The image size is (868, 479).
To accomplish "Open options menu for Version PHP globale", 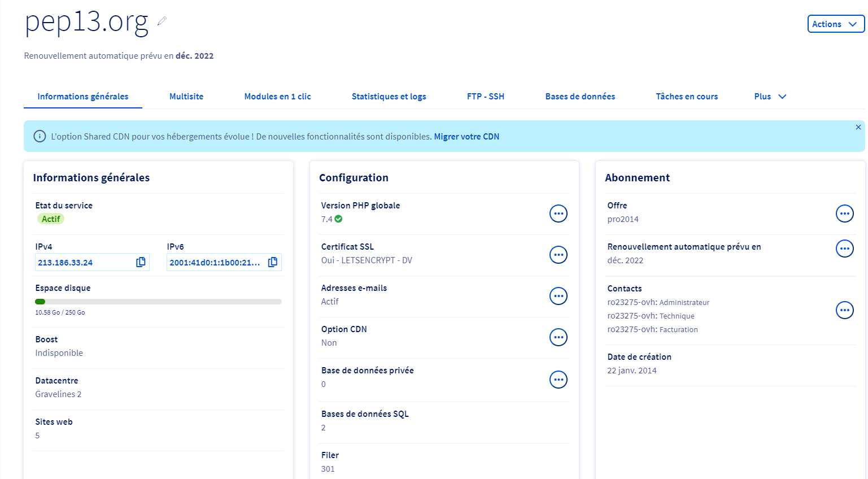I will coord(559,214).
